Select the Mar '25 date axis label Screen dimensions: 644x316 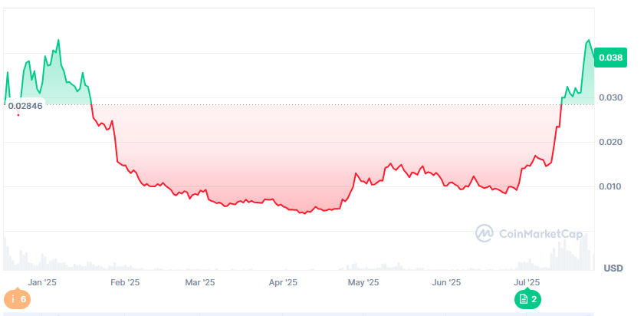click(200, 283)
